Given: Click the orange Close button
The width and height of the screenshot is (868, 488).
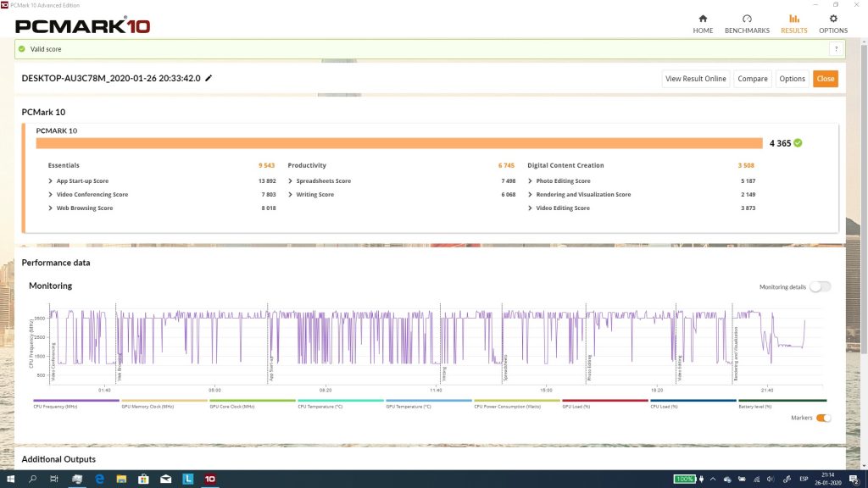Looking at the screenshot, I should tap(825, 79).
